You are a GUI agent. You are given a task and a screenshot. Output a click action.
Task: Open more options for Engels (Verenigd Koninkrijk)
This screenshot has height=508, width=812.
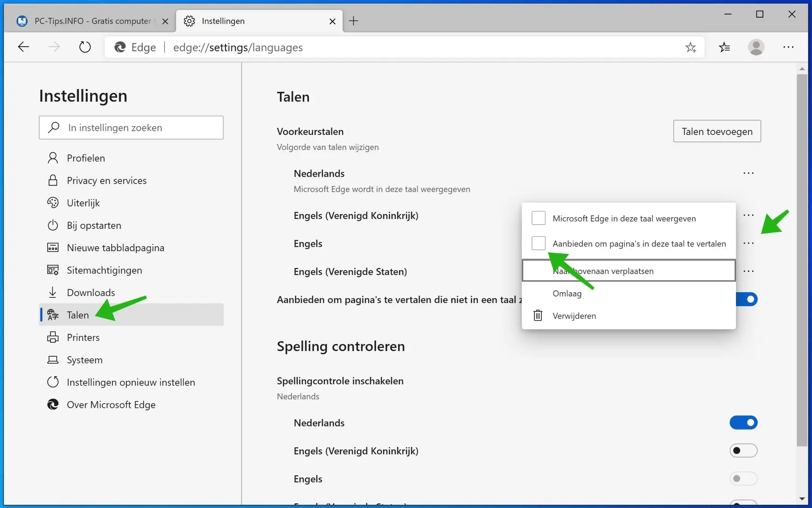point(749,215)
